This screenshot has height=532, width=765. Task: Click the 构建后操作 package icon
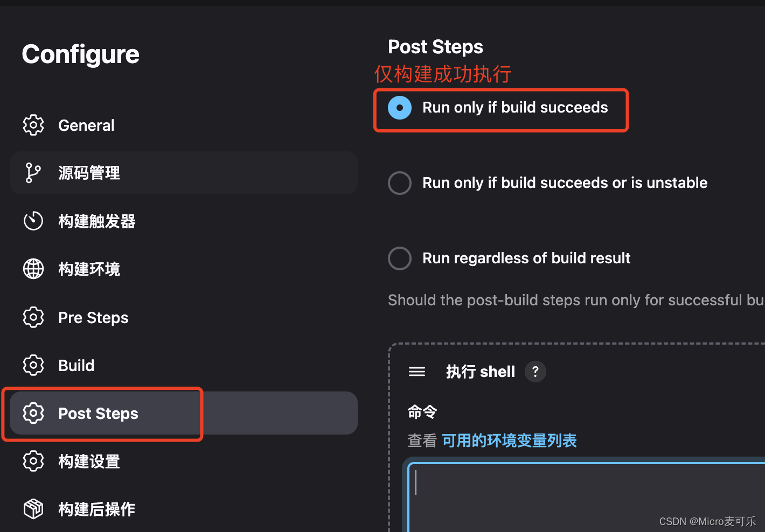[33, 509]
